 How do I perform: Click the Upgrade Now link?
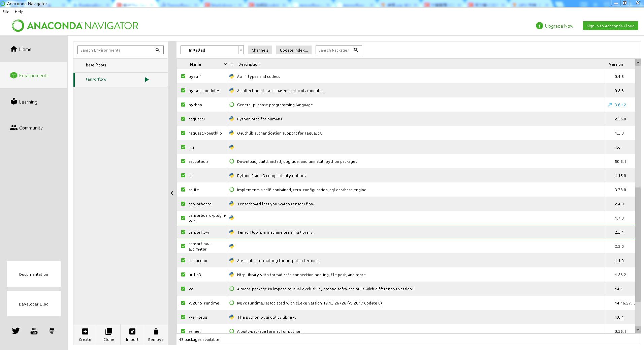pyautogui.click(x=559, y=26)
